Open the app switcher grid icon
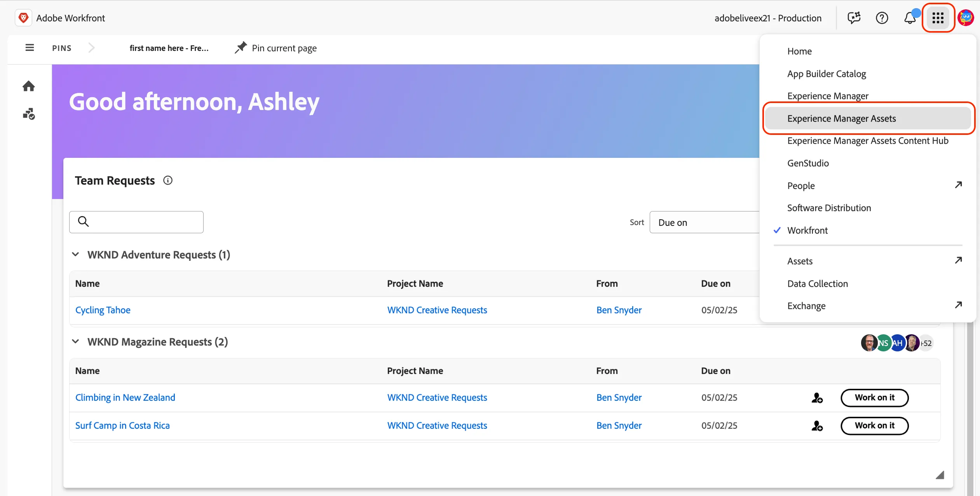 pos(938,18)
